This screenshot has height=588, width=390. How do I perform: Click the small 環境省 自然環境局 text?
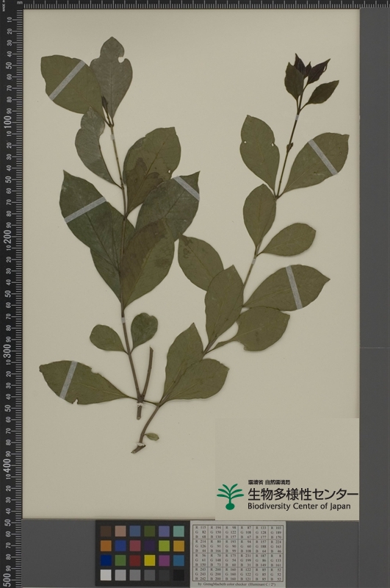click(269, 483)
